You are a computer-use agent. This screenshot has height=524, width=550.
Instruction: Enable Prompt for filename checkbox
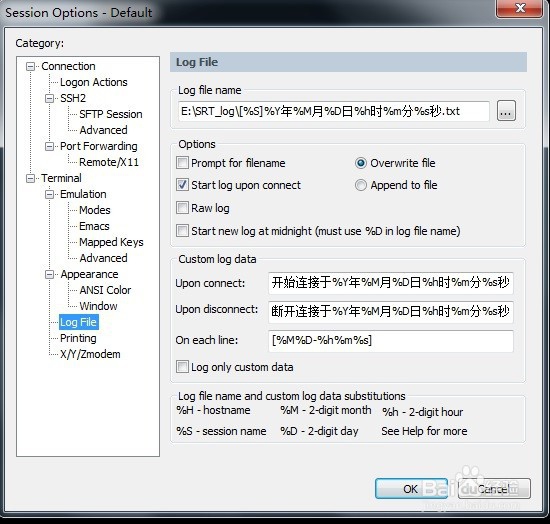point(182,163)
